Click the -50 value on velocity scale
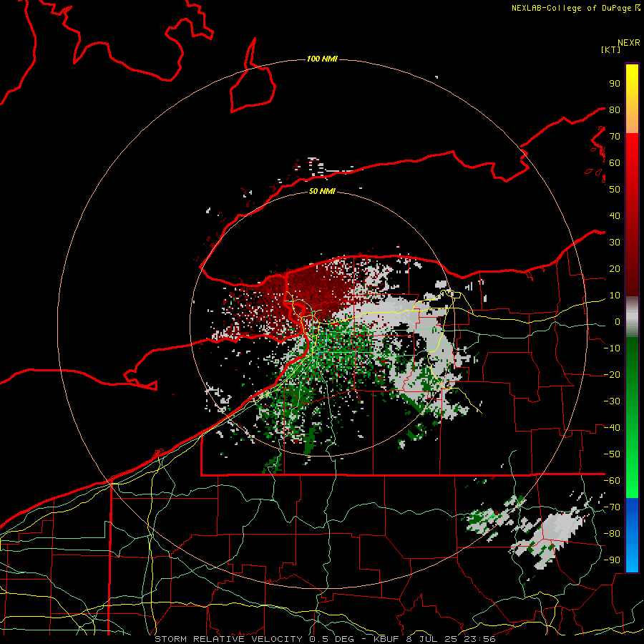644x644 pixels. click(x=612, y=454)
